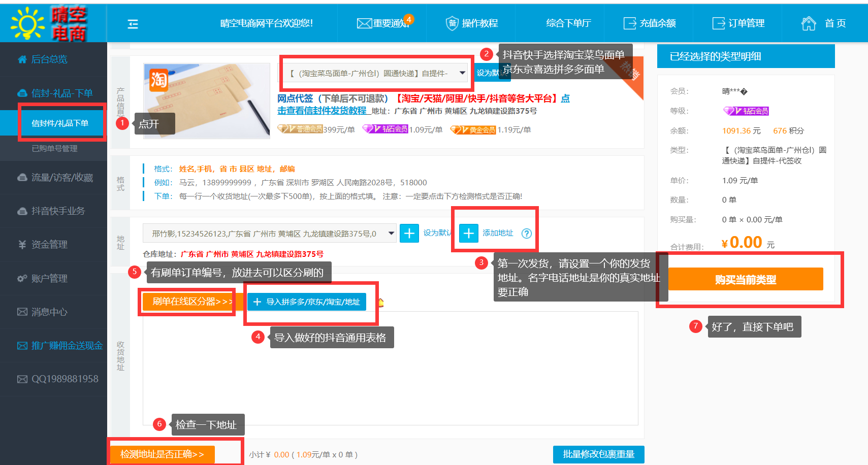
Task: Click the 添加地址 plus icon
Action: pyautogui.click(x=469, y=233)
